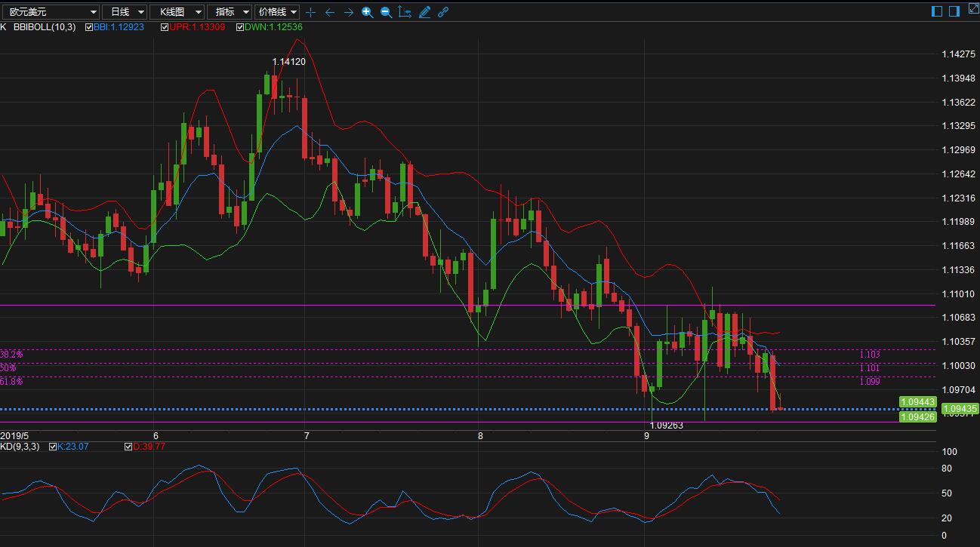
Task: Open the K线图 chart type dropdown
Action: point(177,12)
